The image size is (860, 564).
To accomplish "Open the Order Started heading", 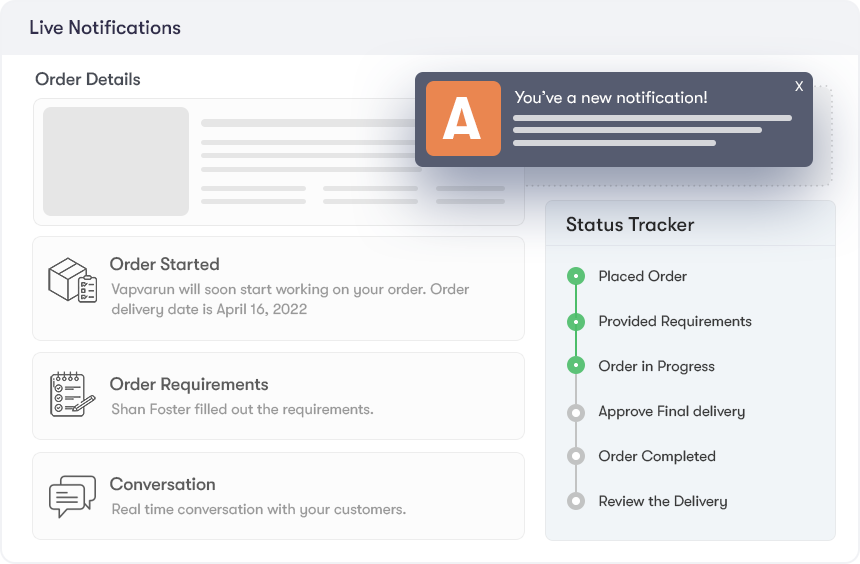I will 165,264.
